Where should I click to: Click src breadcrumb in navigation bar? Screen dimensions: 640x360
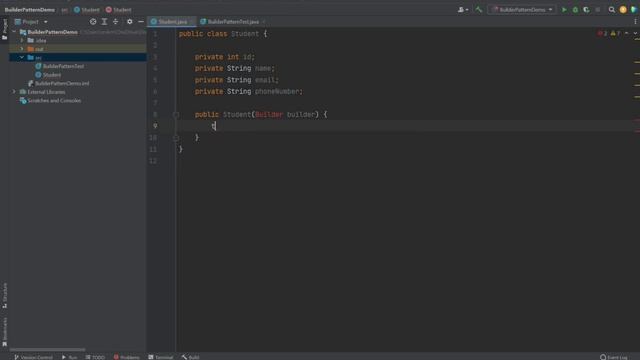point(64,9)
